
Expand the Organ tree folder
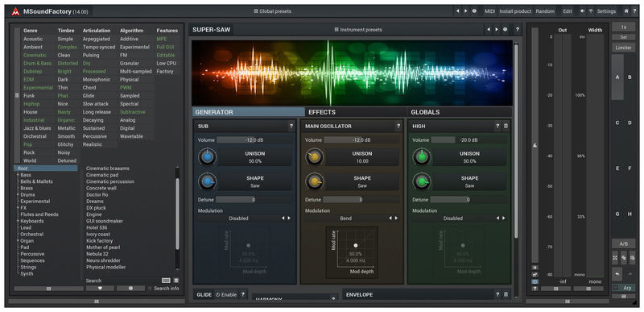click(x=18, y=241)
